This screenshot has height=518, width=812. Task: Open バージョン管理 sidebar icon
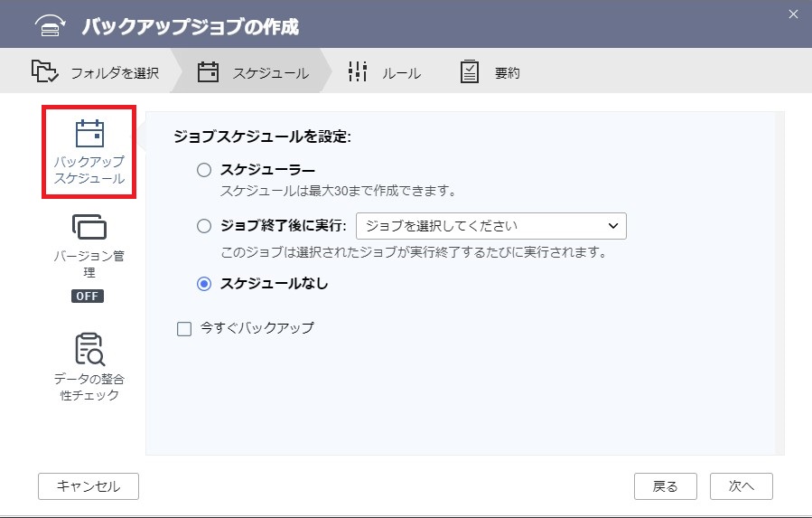[x=89, y=227]
